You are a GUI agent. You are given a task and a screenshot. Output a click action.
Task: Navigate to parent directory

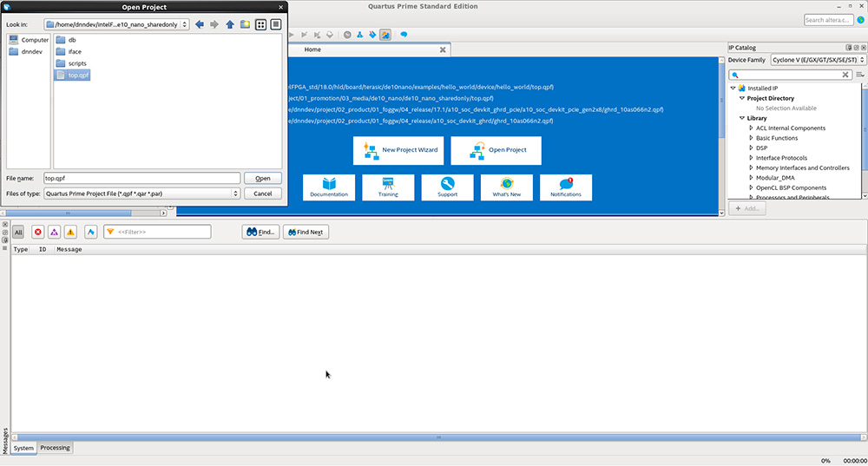click(x=230, y=24)
